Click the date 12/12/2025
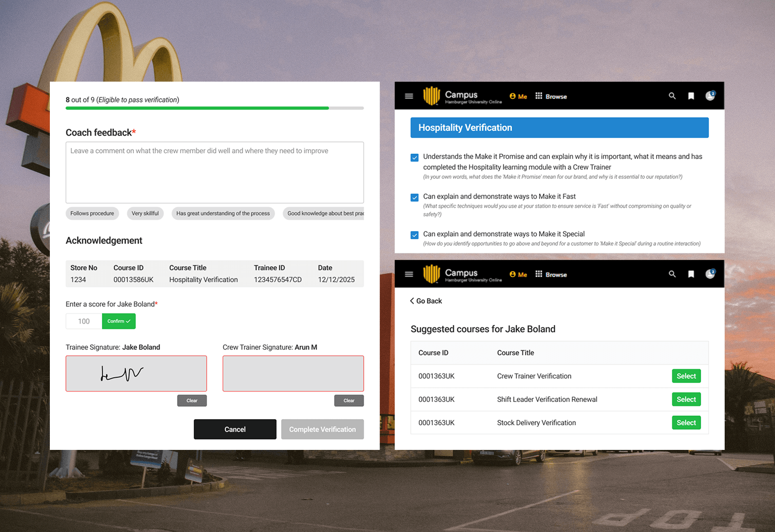This screenshot has height=532, width=775. [x=336, y=280]
